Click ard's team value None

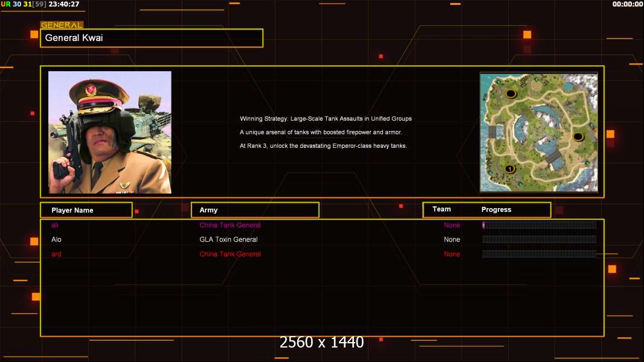(452, 254)
